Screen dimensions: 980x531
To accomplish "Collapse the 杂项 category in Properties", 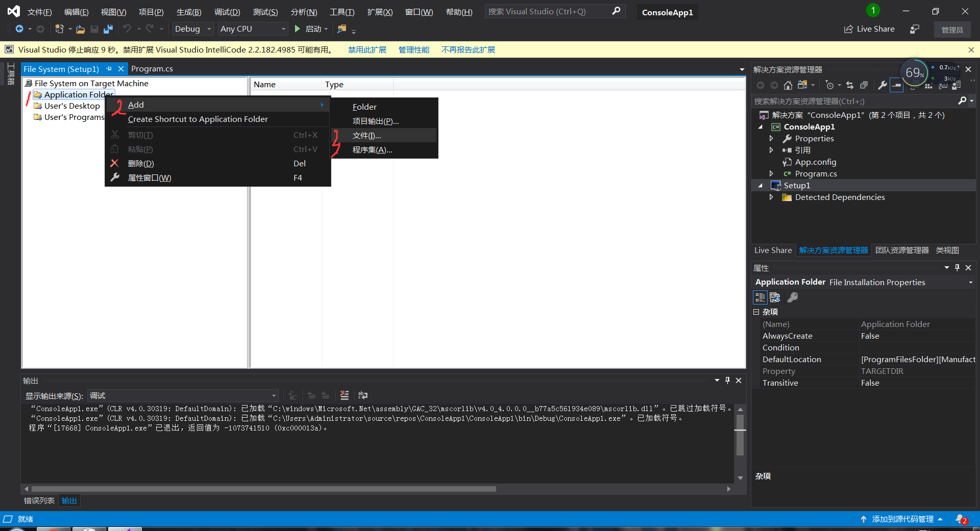I will point(756,312).
